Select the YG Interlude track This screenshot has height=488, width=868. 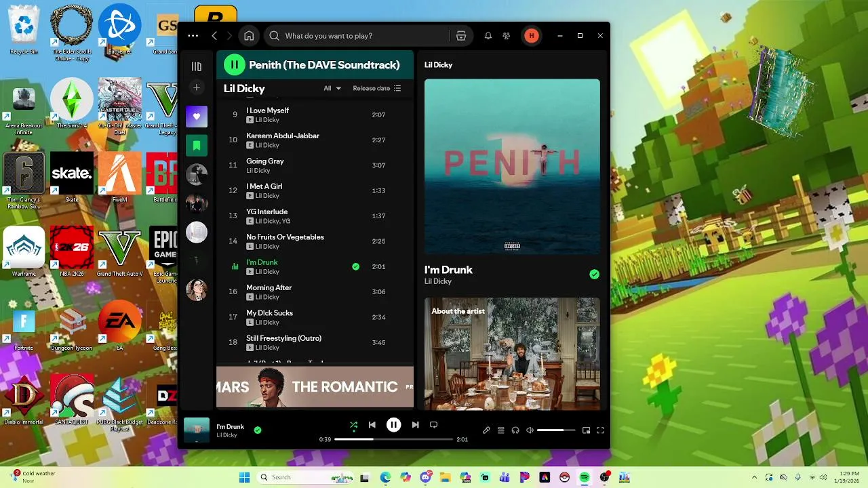click(315, 216)
